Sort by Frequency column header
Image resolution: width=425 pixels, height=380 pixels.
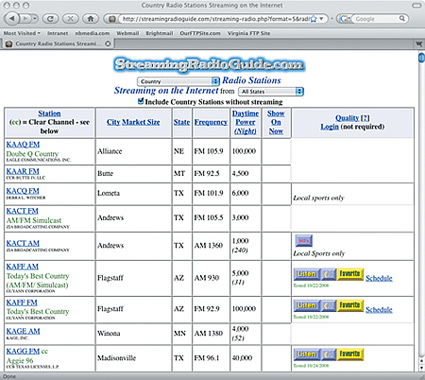point(211,122)
